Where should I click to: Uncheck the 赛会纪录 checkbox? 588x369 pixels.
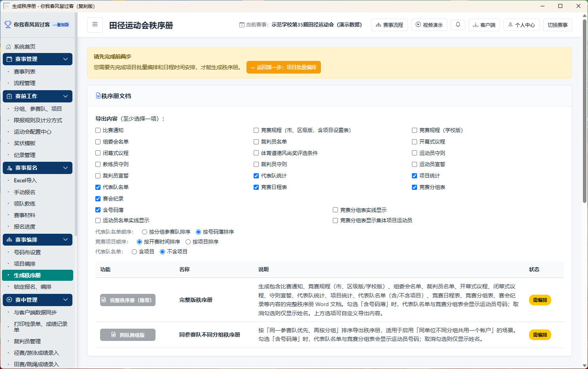tap(98, 199)
